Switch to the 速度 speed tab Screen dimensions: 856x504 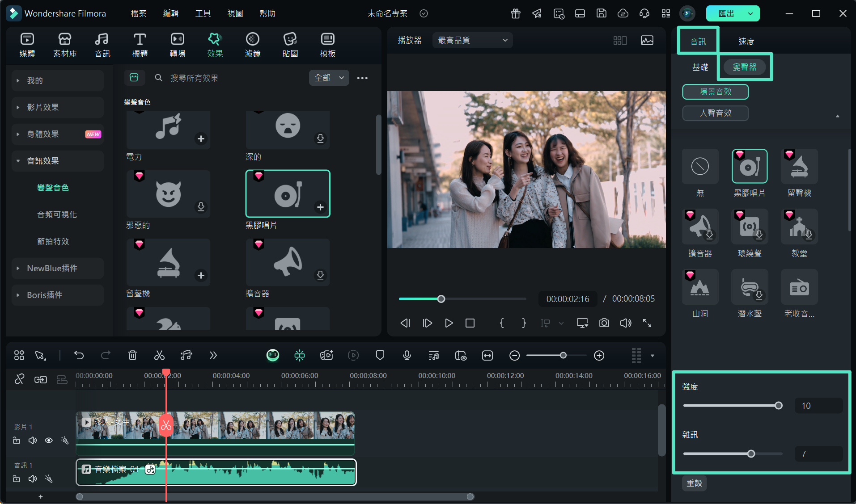pyautogui.click(x=746, y=42)
